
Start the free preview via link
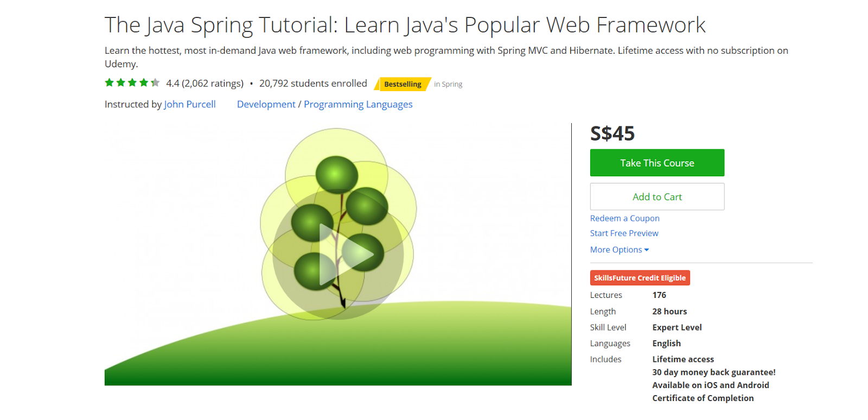tap(624, 233)
